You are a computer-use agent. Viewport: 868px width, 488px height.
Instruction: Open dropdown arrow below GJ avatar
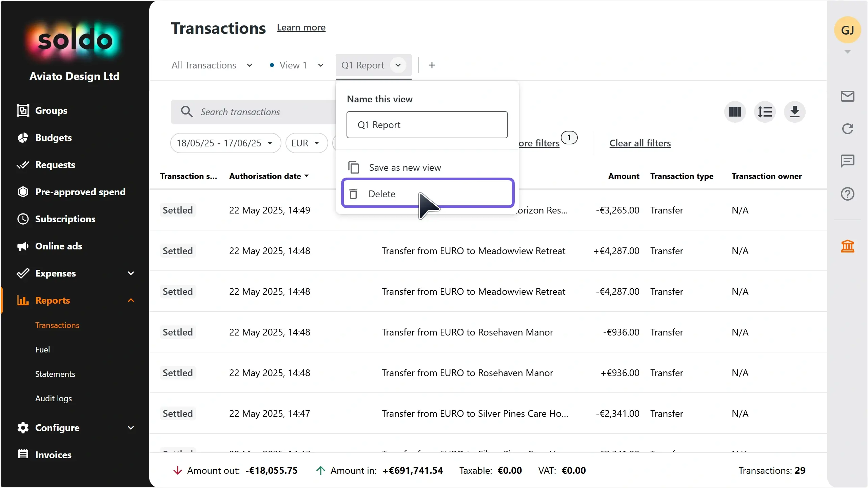847,52
